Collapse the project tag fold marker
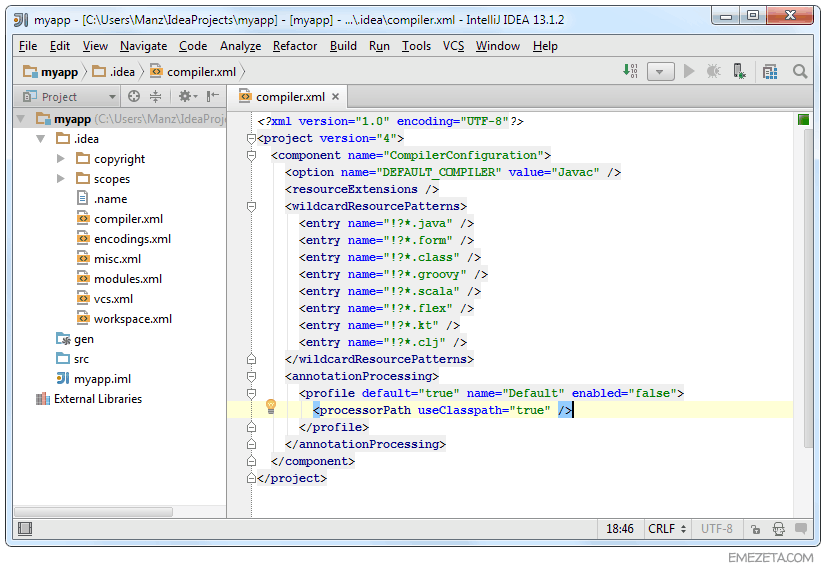 click(251, 138)
